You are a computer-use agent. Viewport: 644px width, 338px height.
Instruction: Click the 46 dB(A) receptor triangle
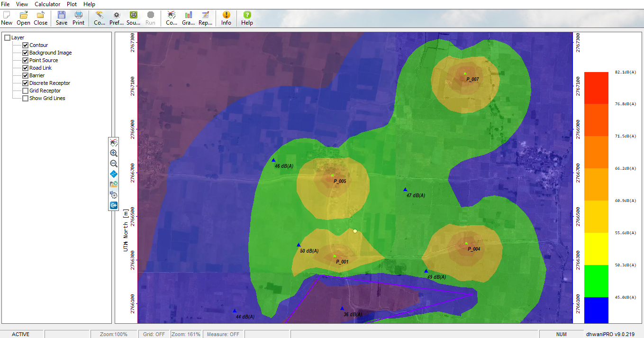click(x=273, y=160)
